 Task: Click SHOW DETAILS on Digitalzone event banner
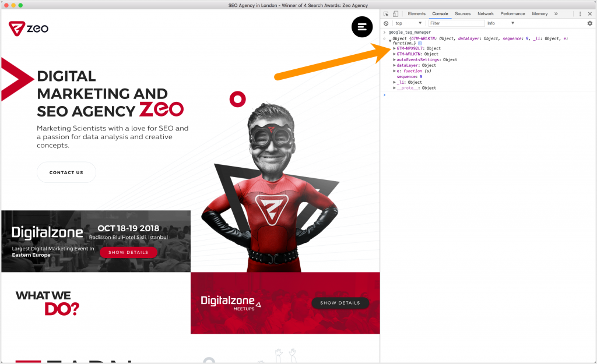pos(128,252)
